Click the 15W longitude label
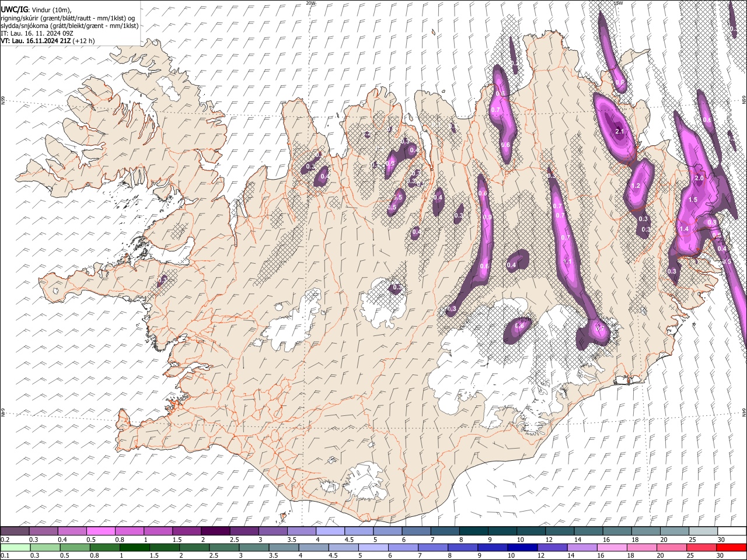This screenshot has width=747, height=560. (619, 3)
